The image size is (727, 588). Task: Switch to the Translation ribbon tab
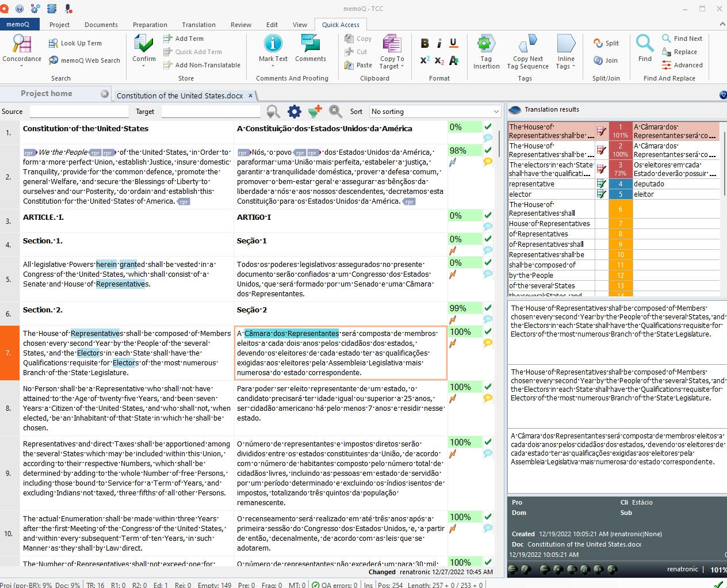click(x=198, y=25)
